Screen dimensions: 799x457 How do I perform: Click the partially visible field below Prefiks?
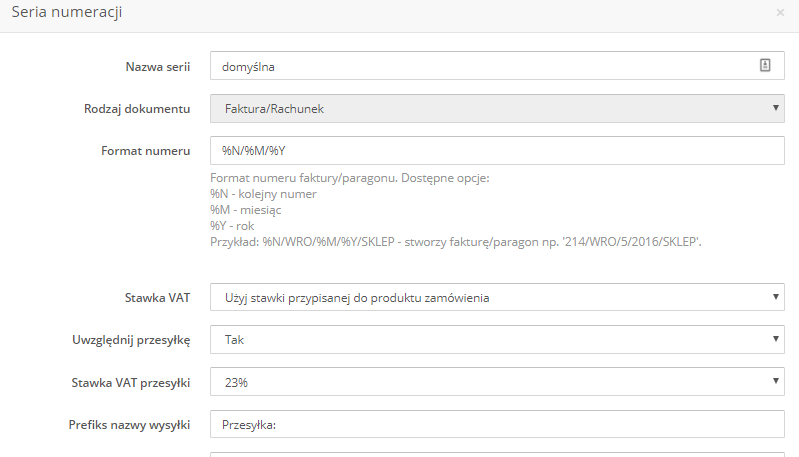(x=497, y=454)
